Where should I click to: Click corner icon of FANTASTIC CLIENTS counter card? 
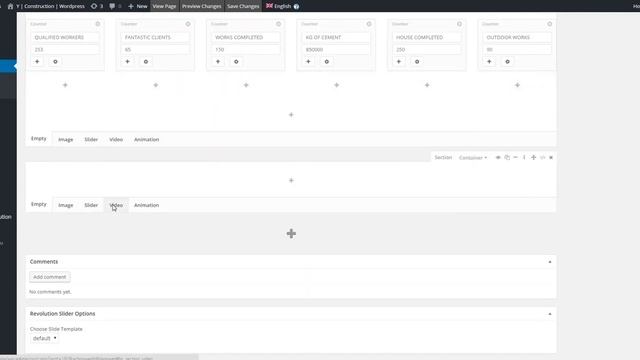[x=188, y=24]
